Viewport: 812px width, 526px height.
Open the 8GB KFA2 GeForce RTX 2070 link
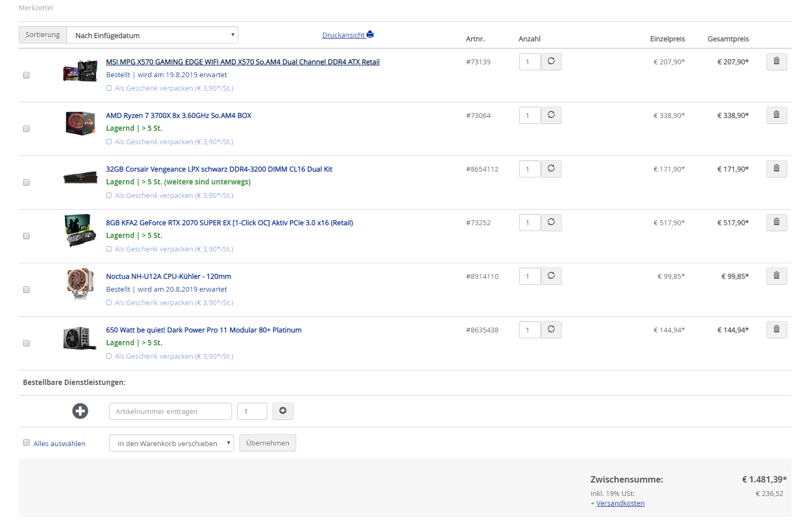pos(229,223)
